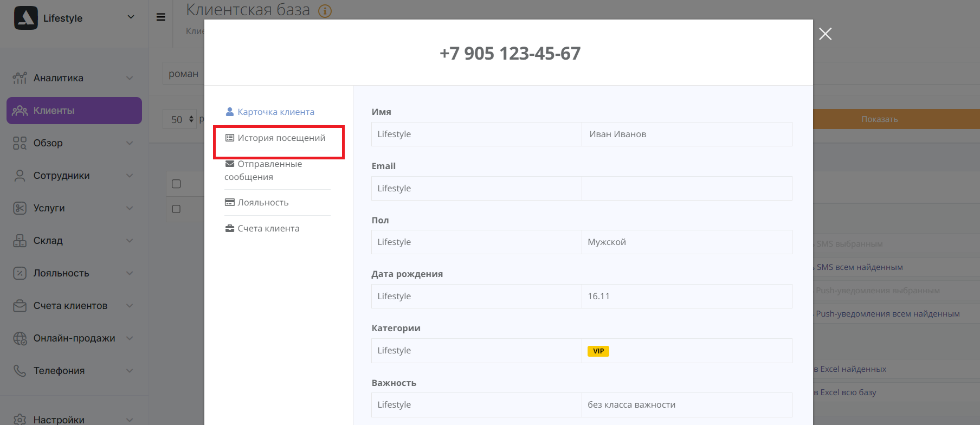Screen dimensions: 980x425
Task: Switch to the Лояльность tab in modal
Action: [262, 203]
